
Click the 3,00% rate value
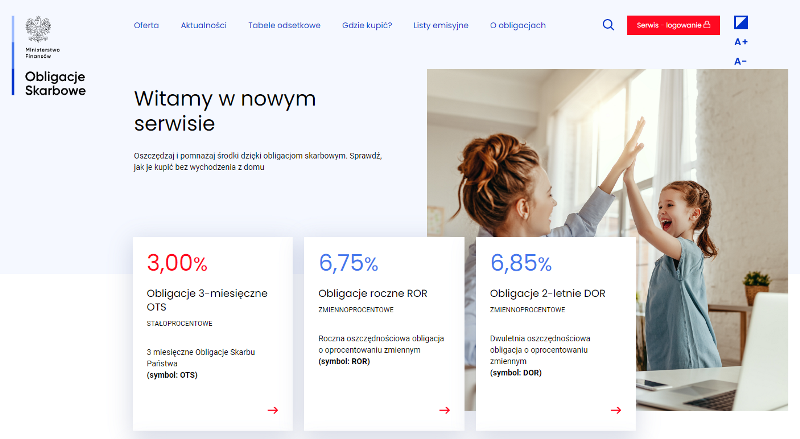point(177,263)
